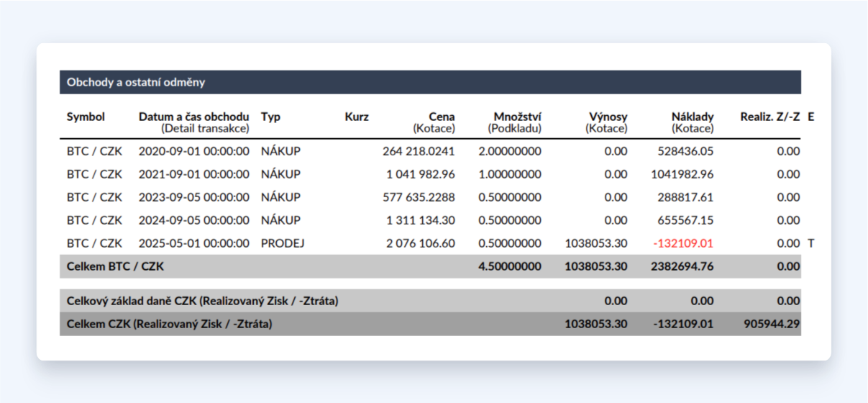Select the 905944.29 realized profit total
The height and width of the screenshot is (403, 868).
pos(770,324)
